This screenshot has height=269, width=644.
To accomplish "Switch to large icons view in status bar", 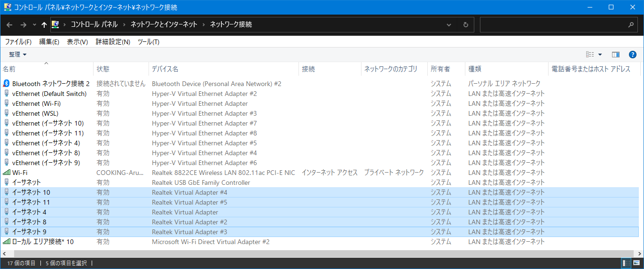I will click(636, 263).
